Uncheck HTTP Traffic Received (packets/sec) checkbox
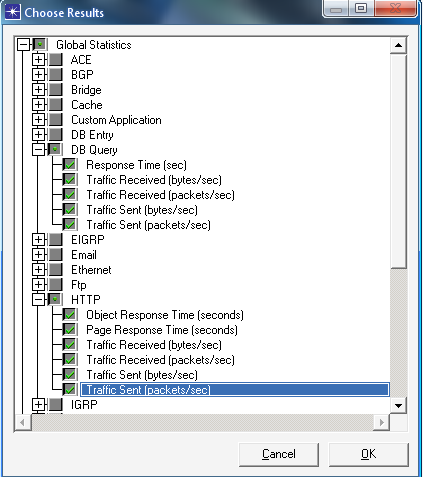The height and width of the screenshot is (477, 423). tap(70, 360)
